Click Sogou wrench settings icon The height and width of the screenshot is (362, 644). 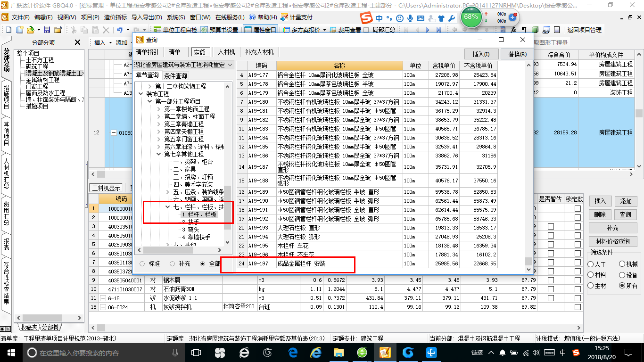point(451,18)
